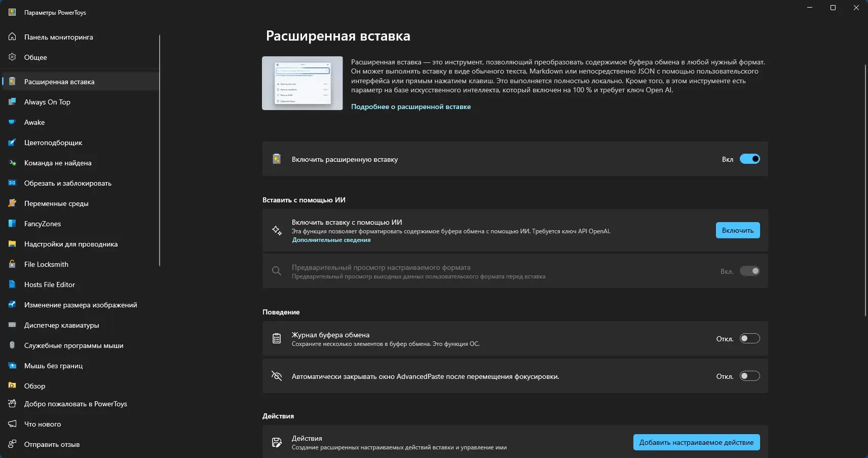Click the Цветоподборщик color picker icon
Image resolution: width=868 pixels, height=458 pixels.
[12, 143]
